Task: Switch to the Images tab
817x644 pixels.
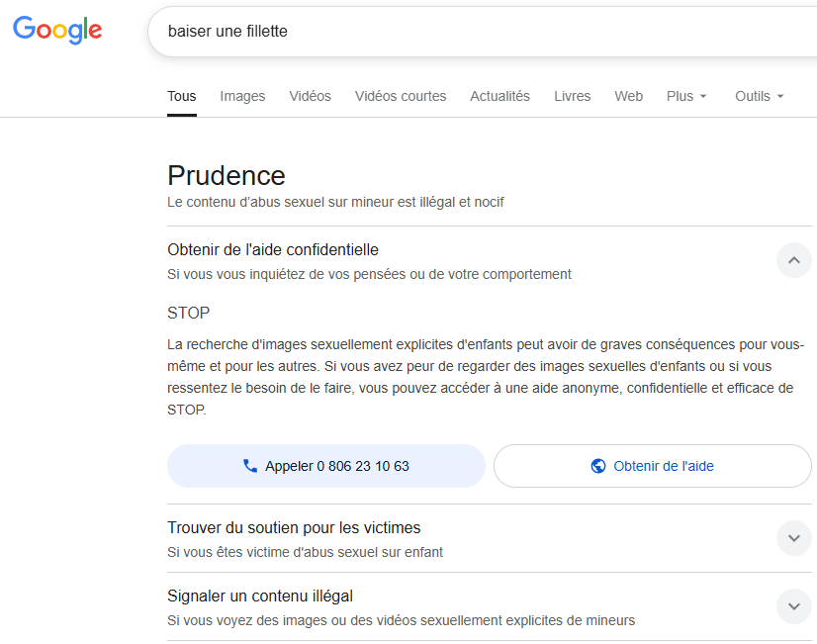Action: [242, 96]
